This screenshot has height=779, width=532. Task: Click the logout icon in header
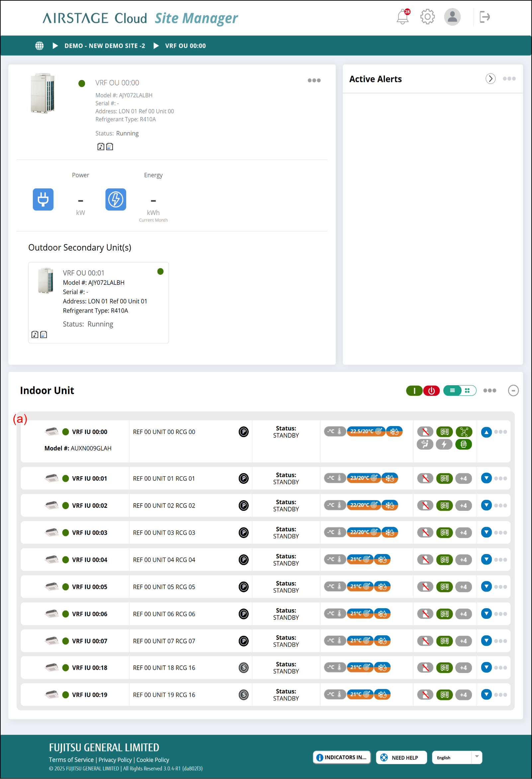pyautogui.click(x=485, y=17)
